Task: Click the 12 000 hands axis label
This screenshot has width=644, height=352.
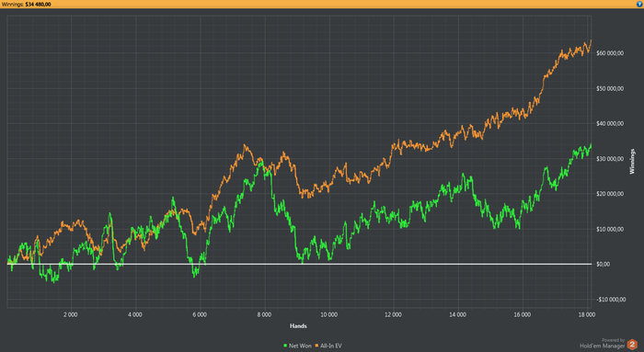Action: 393,314
